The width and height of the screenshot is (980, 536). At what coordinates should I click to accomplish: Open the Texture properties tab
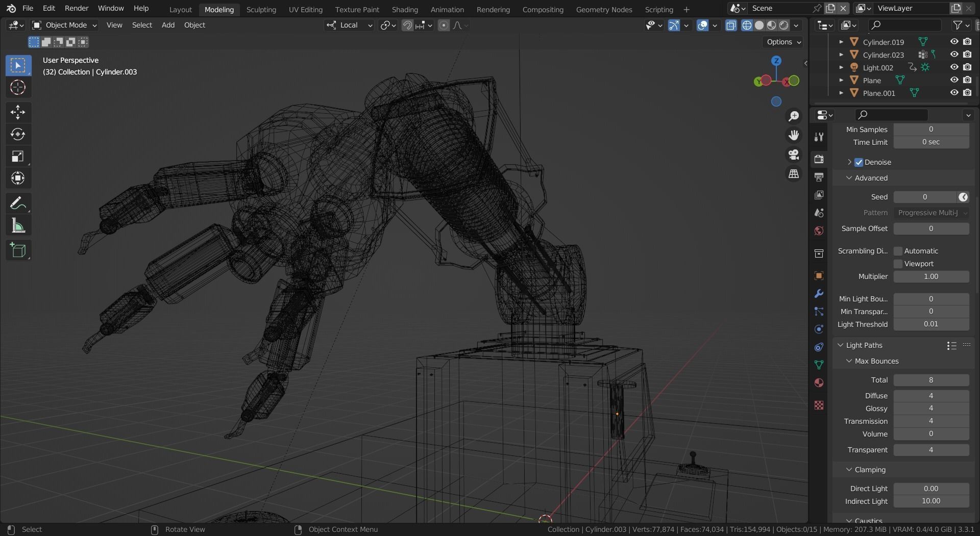[819, 405]
